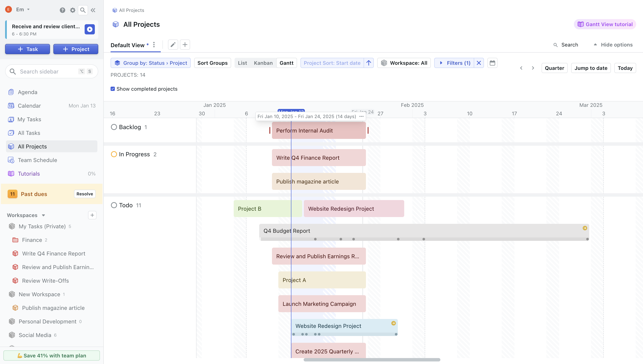Clear filters with the X icon
The width and height of the screenshot is (643, 364).
tap(479, 63)
